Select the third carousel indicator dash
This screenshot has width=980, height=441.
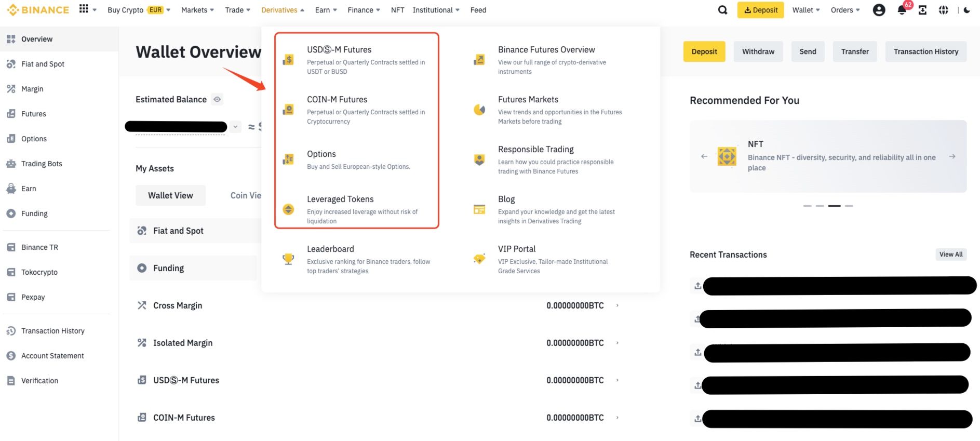(834, 206)
